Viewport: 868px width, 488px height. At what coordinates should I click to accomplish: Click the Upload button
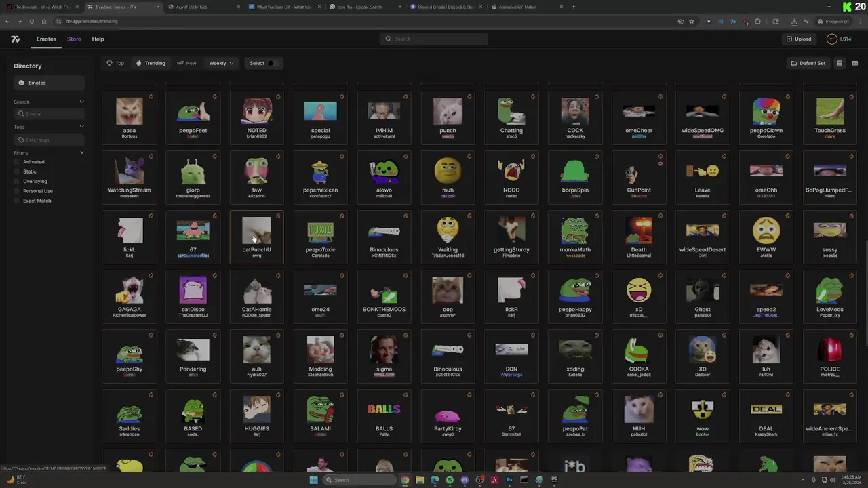click(x=799, y=39)
